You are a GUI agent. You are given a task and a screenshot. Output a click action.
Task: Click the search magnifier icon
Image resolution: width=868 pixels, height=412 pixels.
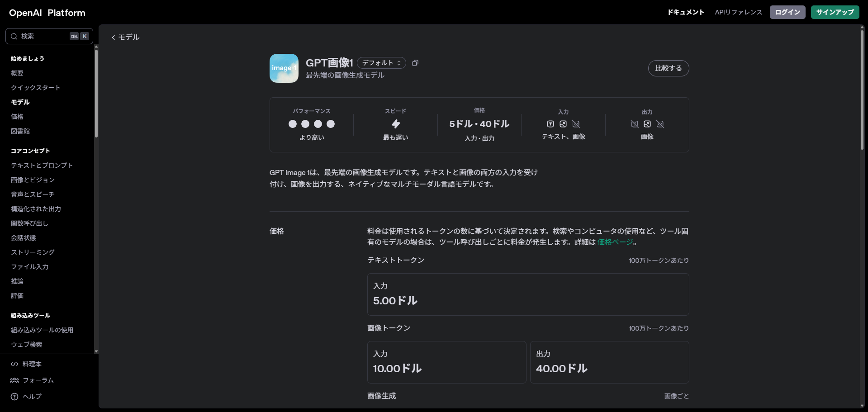tap(14, 36)
